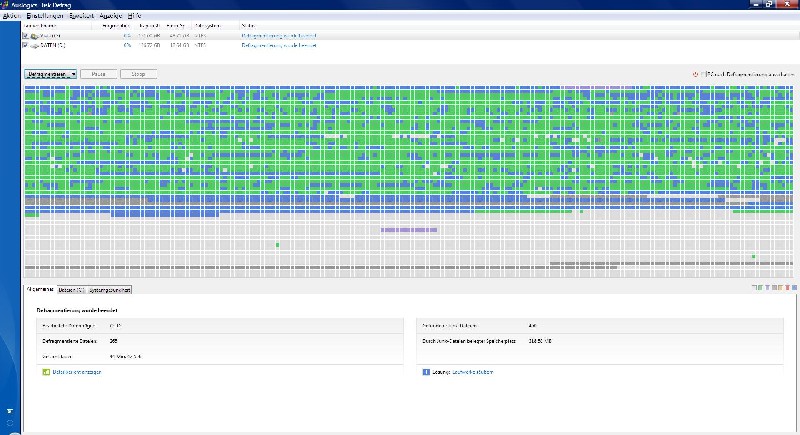This screenshot has height=435, width=800.
Task: Click the red power icon near shutdown option
Action: point(695,74)
